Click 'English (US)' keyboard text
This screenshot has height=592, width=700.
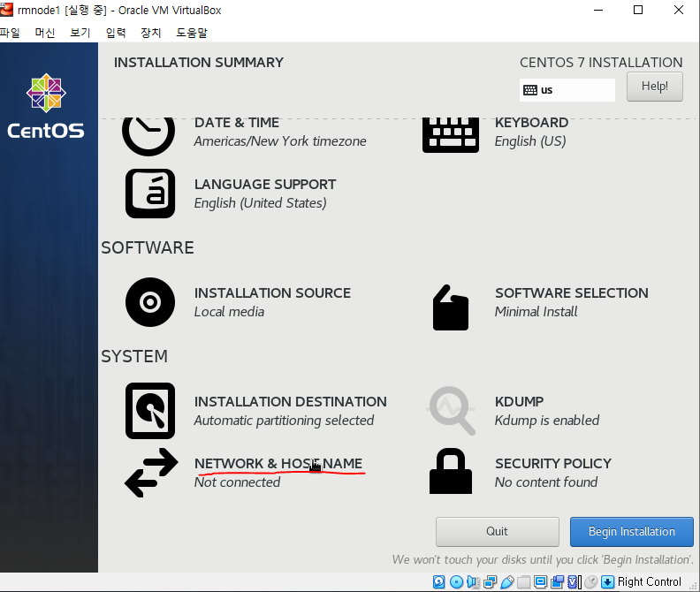coord(530,141)
